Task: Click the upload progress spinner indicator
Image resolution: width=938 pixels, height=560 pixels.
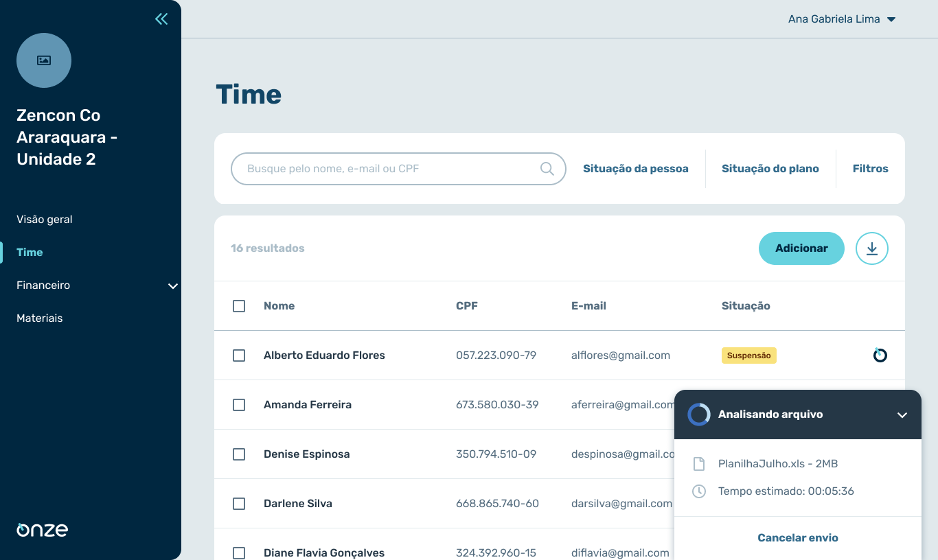Action: point(698,414)
